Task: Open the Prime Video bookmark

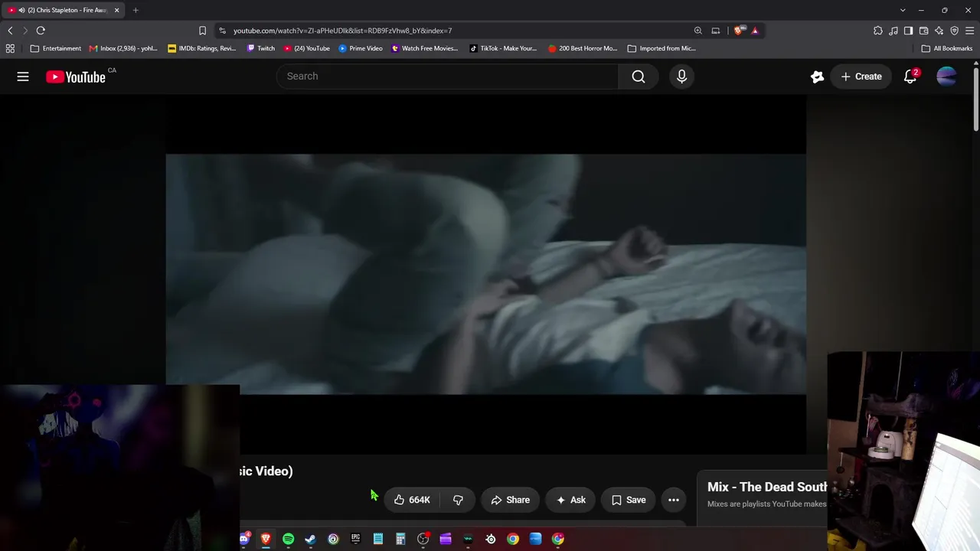Action: tap(360, 48)
